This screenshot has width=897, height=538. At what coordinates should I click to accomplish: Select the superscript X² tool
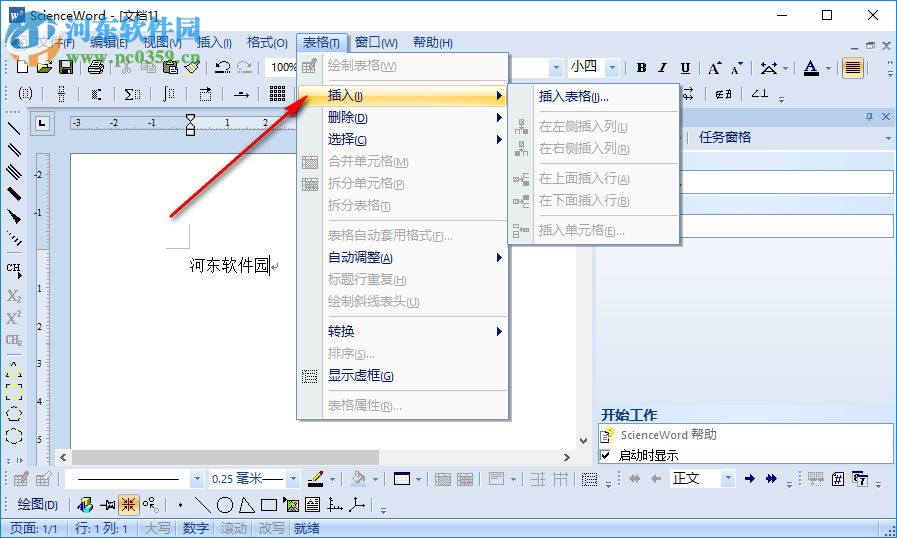(14, 317)
